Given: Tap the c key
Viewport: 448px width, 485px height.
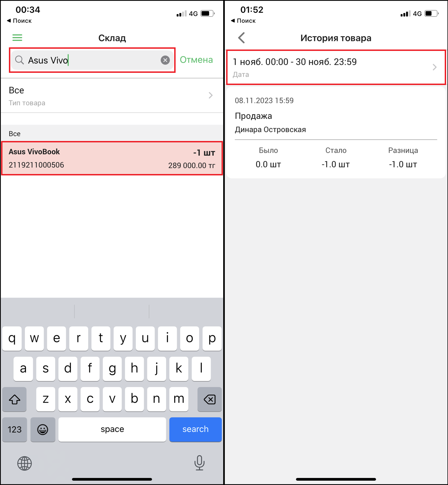Looking at the screenshot, I should click(90, 399).
